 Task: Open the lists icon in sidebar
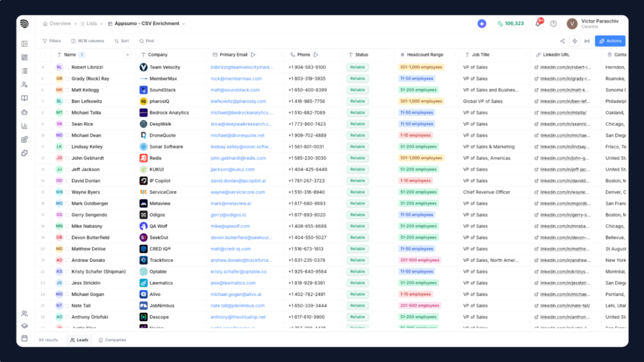(x=25, y=71)
